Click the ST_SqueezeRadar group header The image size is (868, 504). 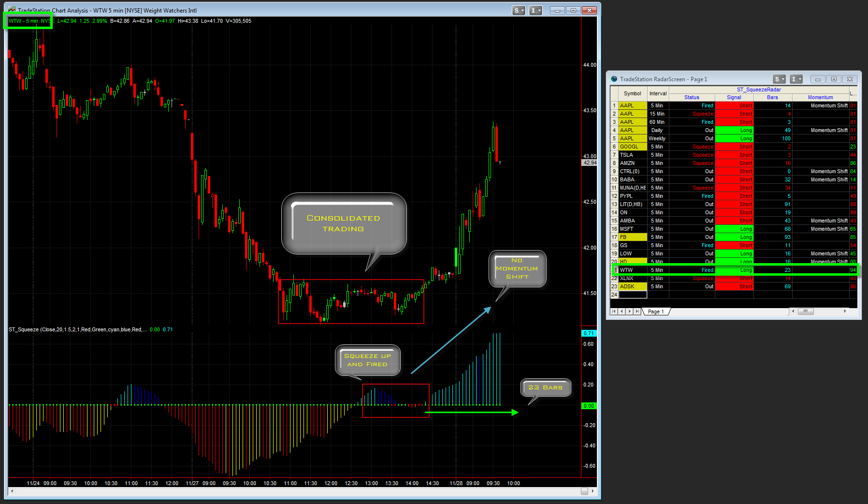coord(759,89)
